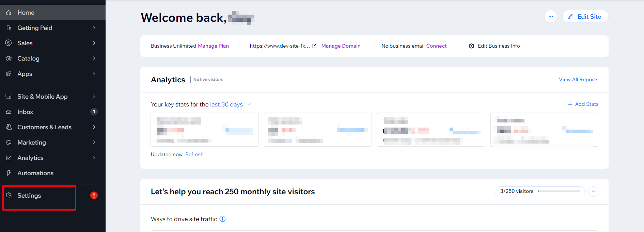Click the Home house icon in sidebar

(x=9, y=13)
